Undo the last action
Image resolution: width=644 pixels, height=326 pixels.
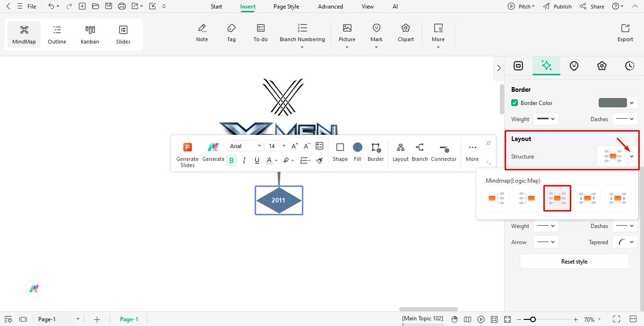(51, 6)
